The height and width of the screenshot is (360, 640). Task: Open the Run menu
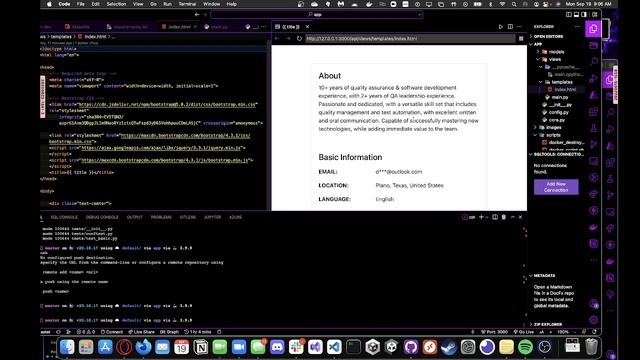(x=167, y=4)
